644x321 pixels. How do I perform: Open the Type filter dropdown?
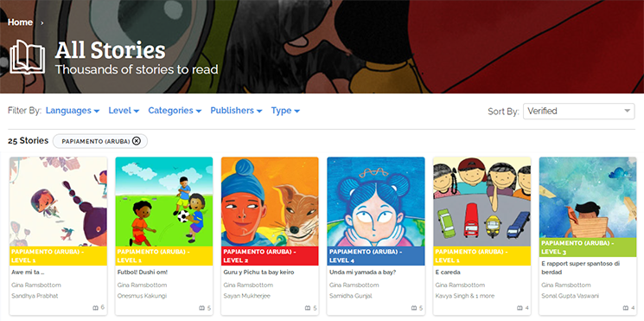285,111
